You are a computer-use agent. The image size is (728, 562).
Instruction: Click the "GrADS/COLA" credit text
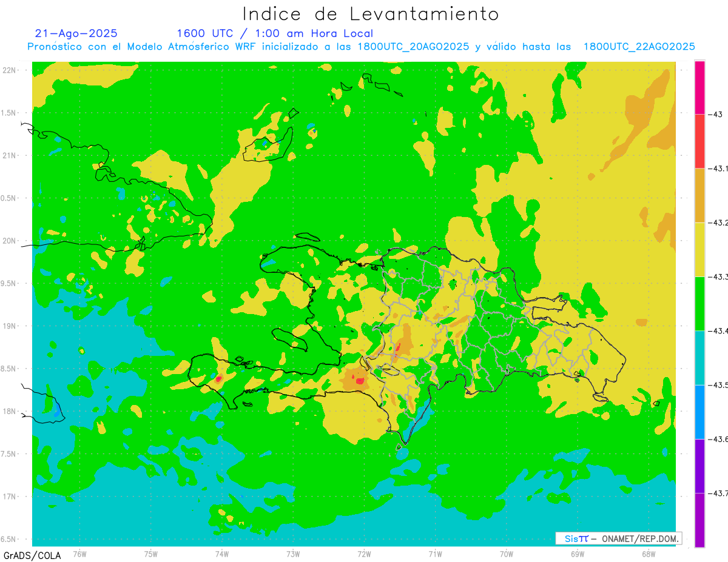tap(31, 555)
